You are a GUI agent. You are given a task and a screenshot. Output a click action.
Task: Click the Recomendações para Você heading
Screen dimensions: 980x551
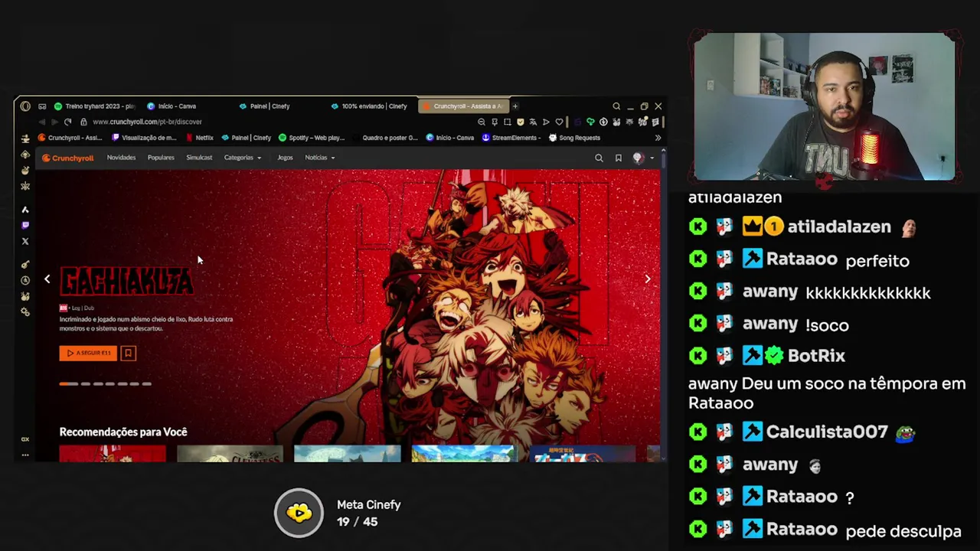(123, 432)
